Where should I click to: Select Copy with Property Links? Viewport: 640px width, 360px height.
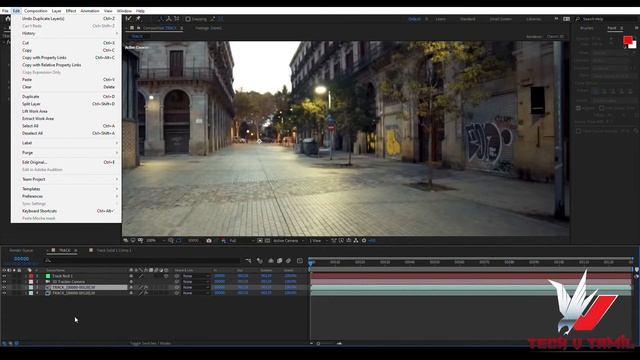pos(66,58)
